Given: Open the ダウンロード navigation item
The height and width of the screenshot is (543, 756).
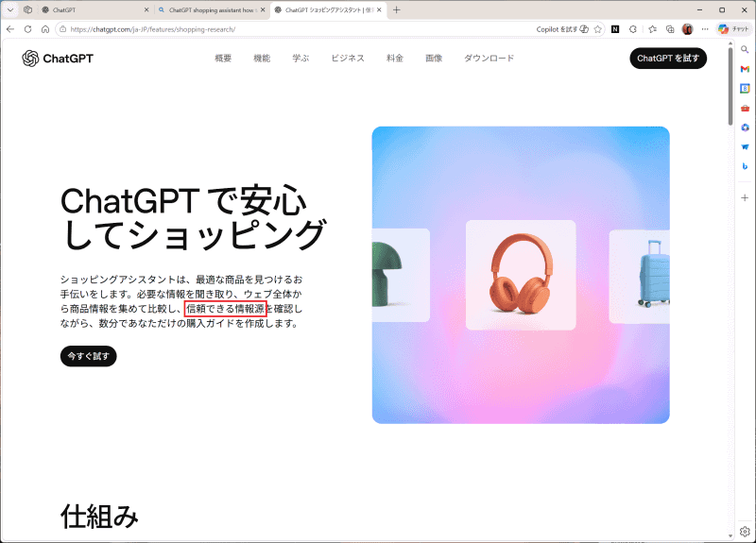Looking at the screenshot, I should 489,59.
